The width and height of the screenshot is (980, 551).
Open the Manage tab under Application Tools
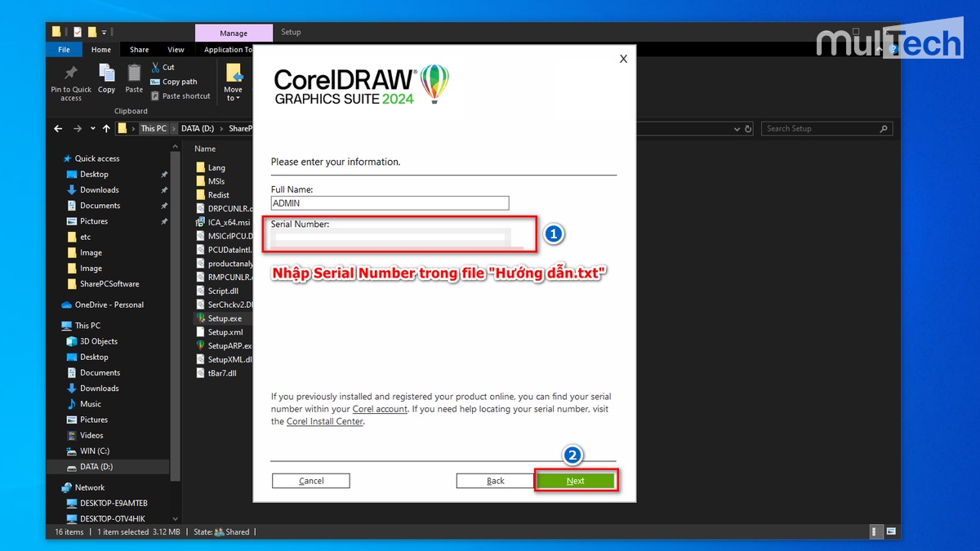coord(233,33)
